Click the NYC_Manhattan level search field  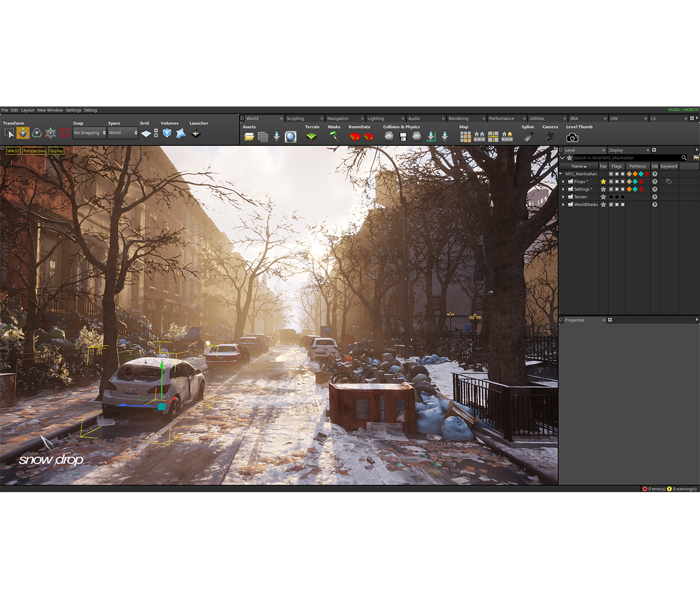pyautogui.click(x=616, y=157)
